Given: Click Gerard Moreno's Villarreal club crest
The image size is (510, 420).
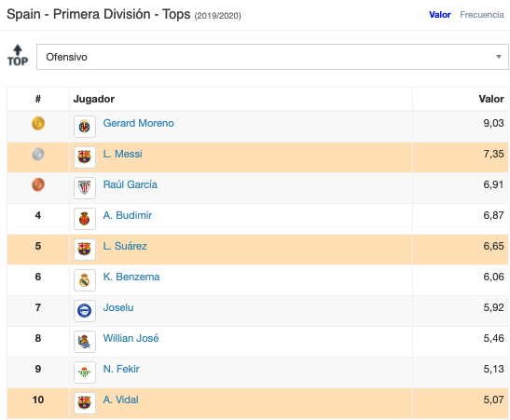Looking at the screenshot, I should [x=85, y=127].
